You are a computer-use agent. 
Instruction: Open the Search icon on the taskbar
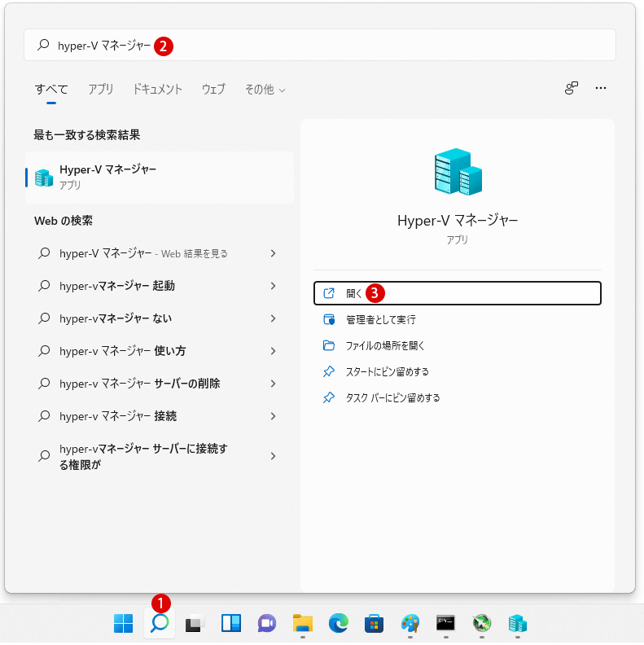coord(160,623)
